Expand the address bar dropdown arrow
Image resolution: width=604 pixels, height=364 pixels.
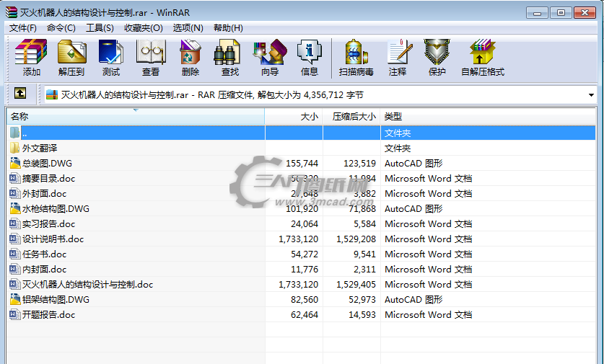coord(591,95)
